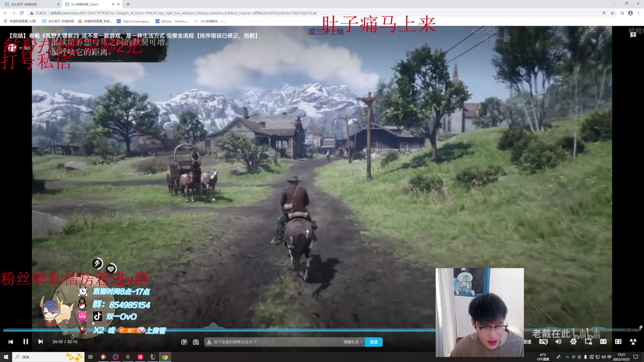Seek on the video progress bar

pos(322,330)
